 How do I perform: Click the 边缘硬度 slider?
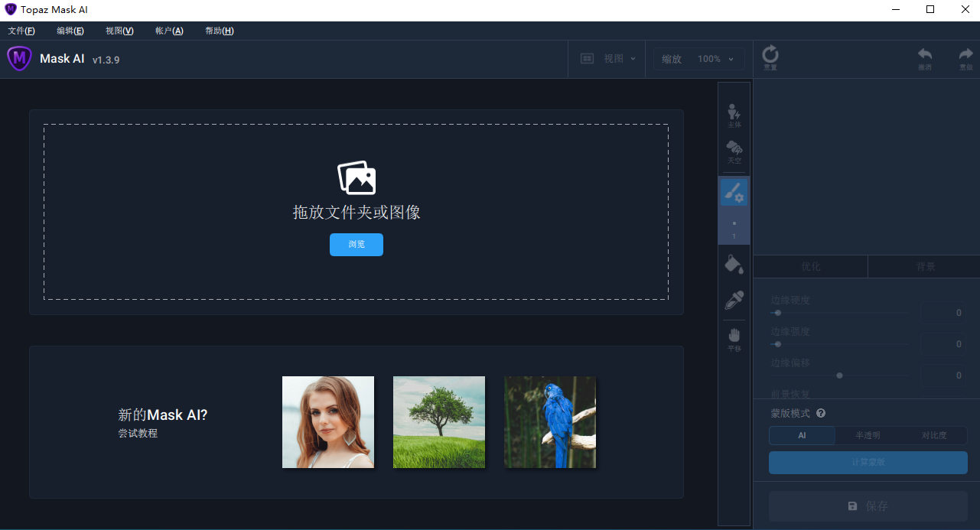point(840,313)
